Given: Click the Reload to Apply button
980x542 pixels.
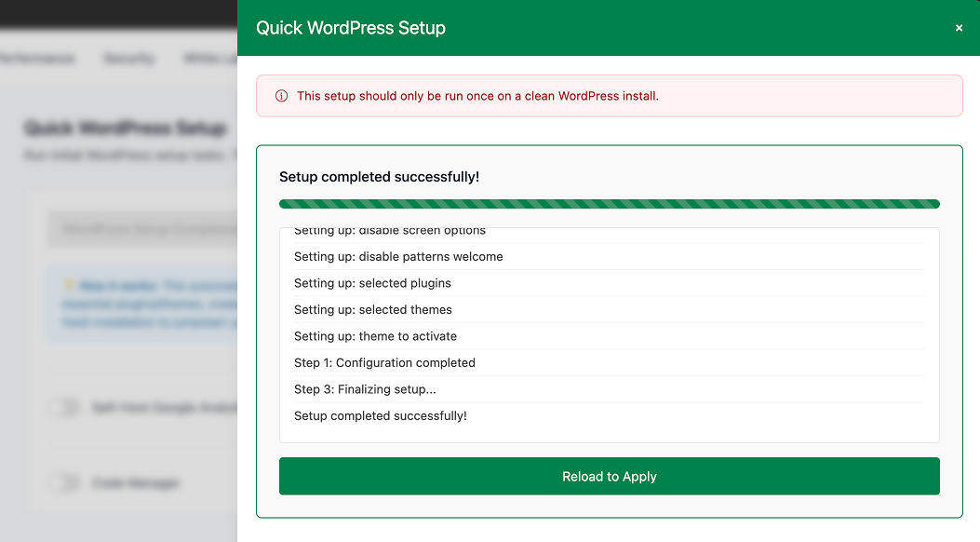Looking at the screenshot, I should pos(610,477).
